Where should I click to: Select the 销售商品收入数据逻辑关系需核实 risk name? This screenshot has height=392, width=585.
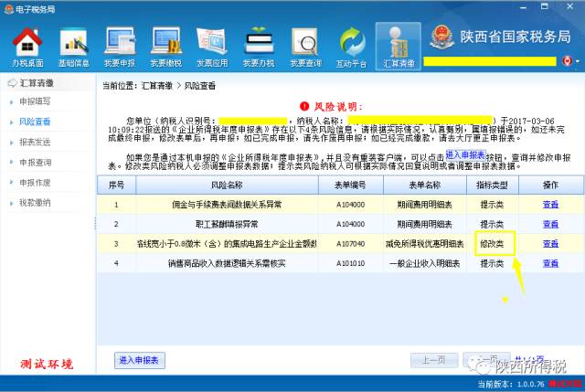click(x=227, y=263)
